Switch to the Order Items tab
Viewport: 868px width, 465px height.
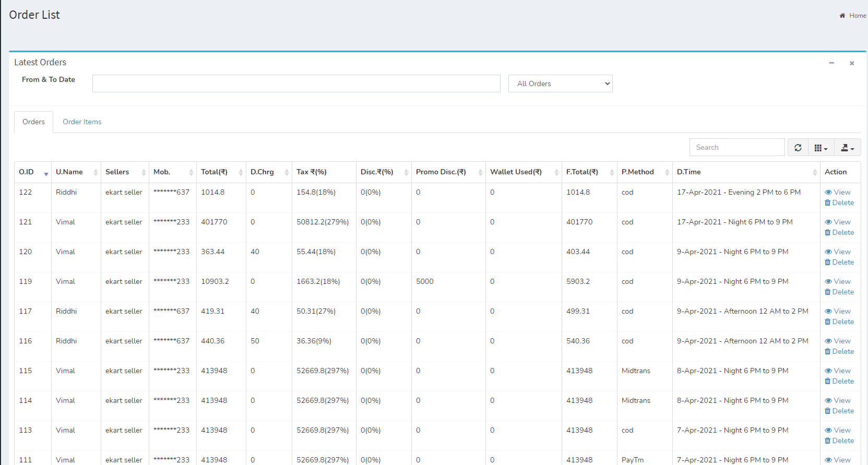pos(82,122)
